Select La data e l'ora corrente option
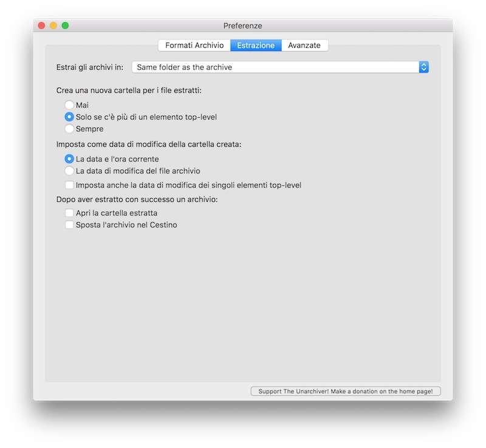The width and height of the screenshot is (486, 448). point(70,159)
